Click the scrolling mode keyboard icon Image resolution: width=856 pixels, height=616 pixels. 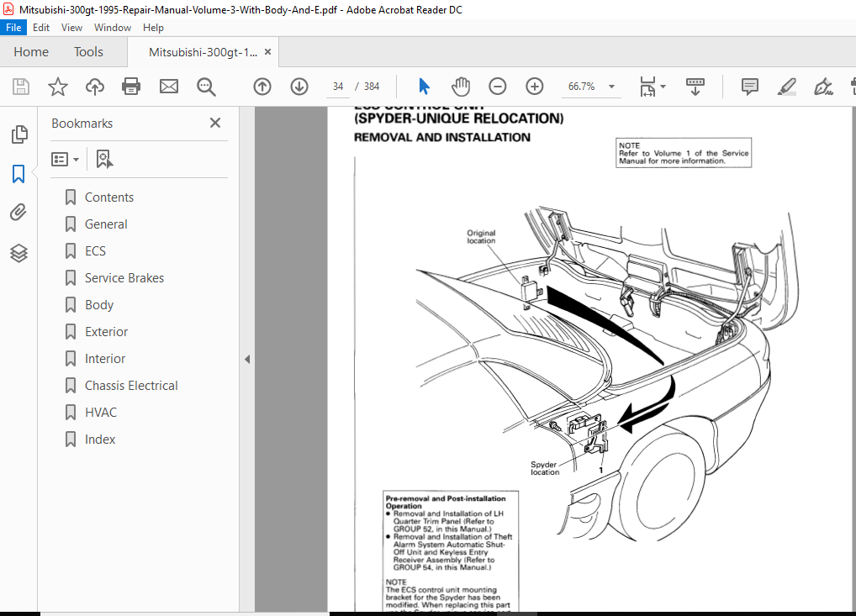pos(695,87)
